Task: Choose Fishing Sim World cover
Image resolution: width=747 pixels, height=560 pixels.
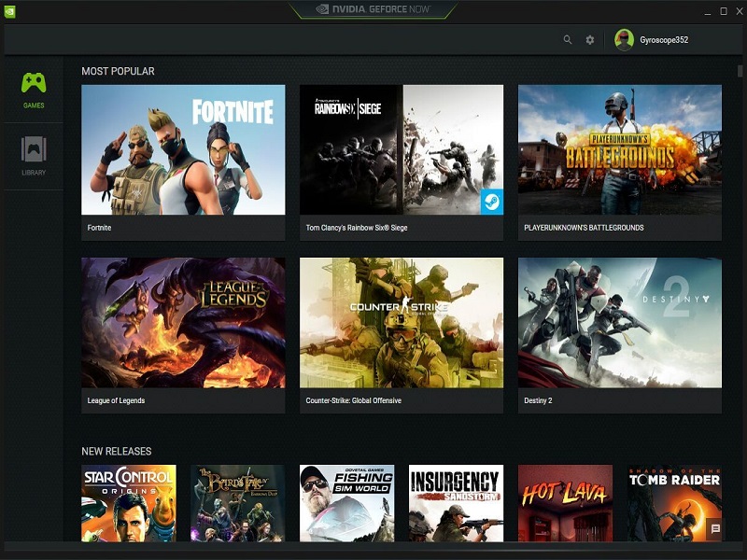Action: pyautogui.click(x=346, y=503)
